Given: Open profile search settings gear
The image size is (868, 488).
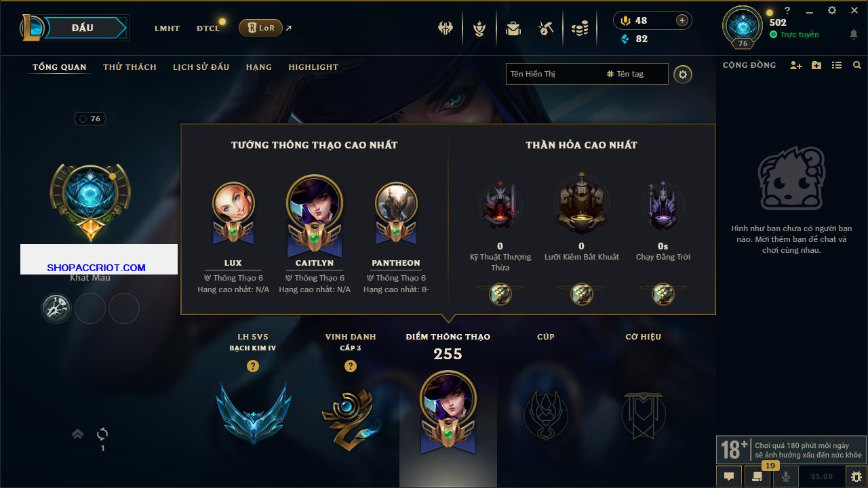Looking at the screenshot, I should coord(683,75).
